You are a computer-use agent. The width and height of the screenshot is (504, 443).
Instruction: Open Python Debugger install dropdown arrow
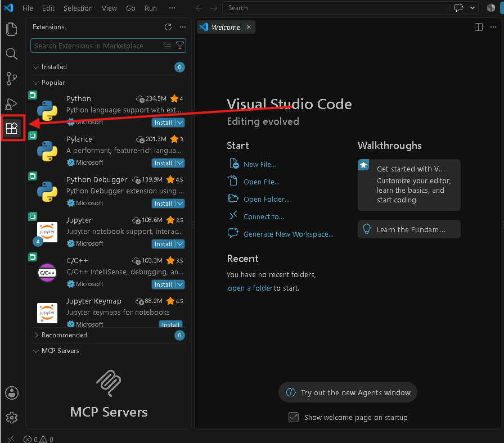coord(180,204)
